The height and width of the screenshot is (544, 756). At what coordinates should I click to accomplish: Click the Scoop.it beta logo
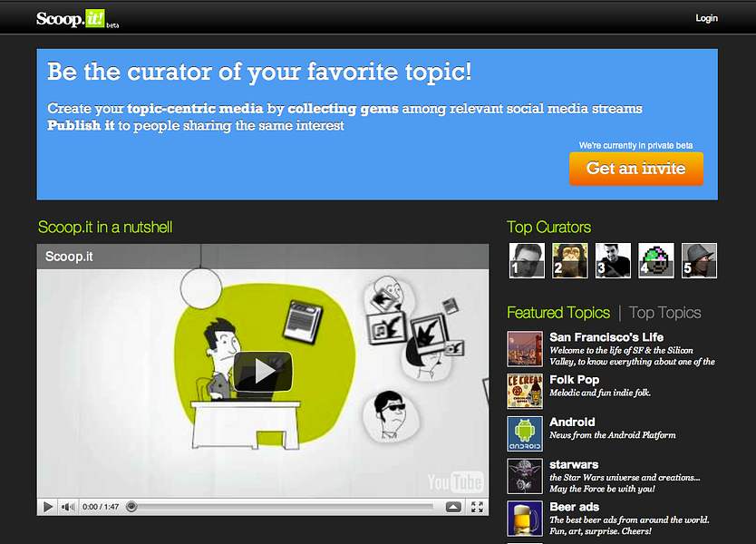point(77,19)
